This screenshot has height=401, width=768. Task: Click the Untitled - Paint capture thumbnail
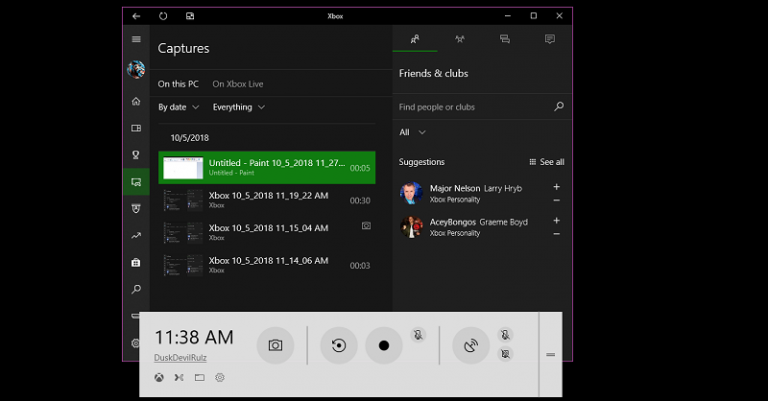[183, 168]
